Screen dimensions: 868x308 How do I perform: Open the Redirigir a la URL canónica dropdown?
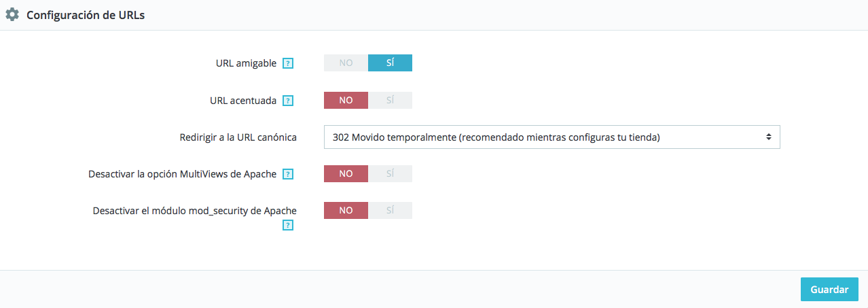click(x=551, y=137)
